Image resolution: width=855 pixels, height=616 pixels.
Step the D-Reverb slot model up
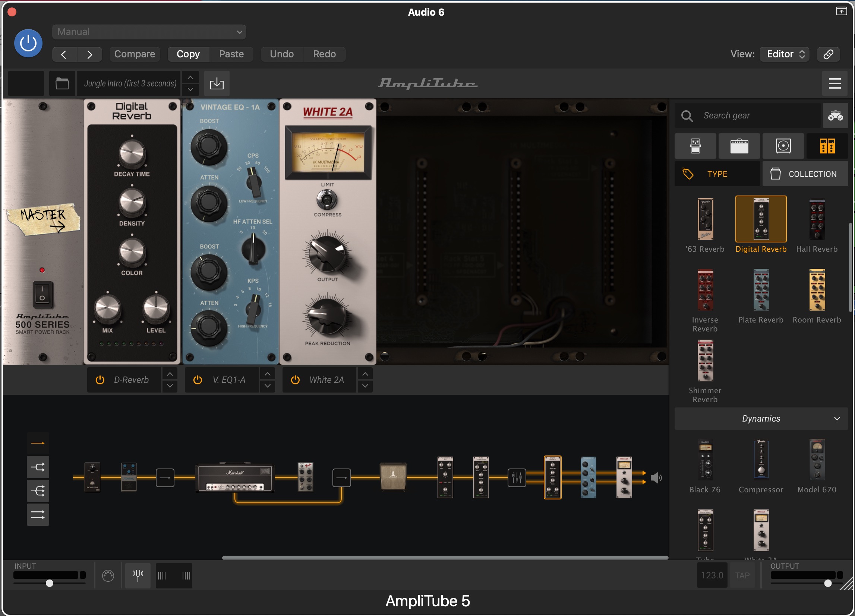click(x=170, y=374)
